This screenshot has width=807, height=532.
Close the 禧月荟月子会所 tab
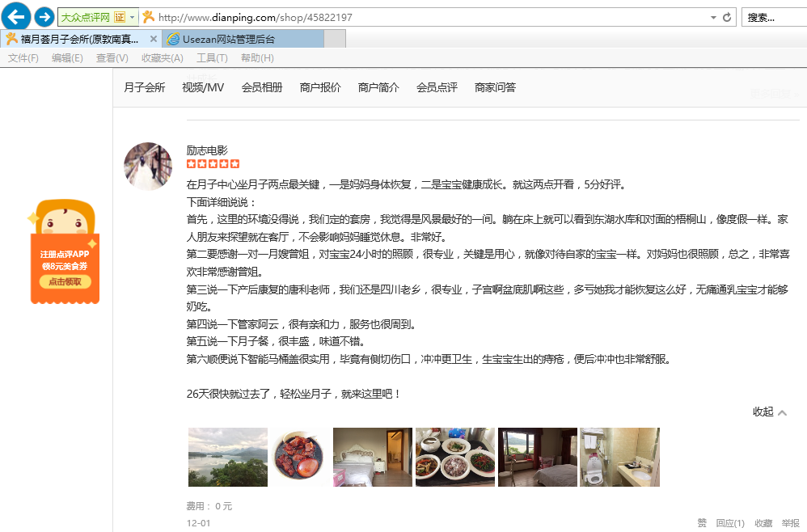click(154, 39)
